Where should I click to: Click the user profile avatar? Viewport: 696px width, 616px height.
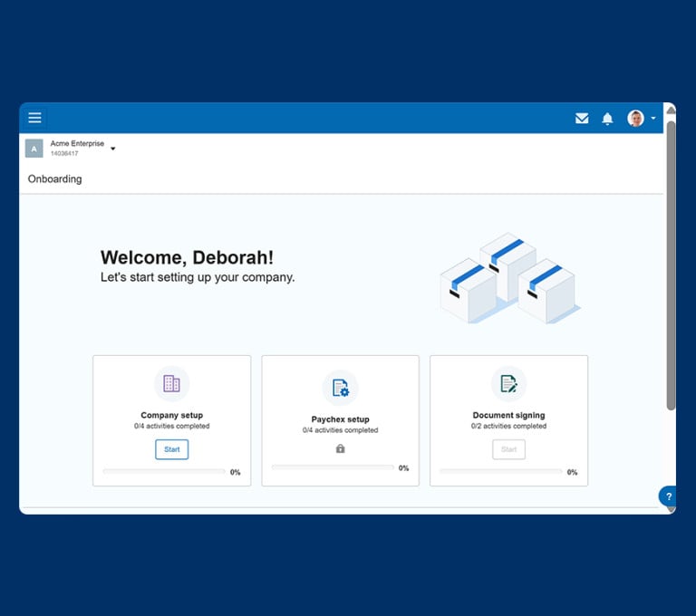coord(635,118)
